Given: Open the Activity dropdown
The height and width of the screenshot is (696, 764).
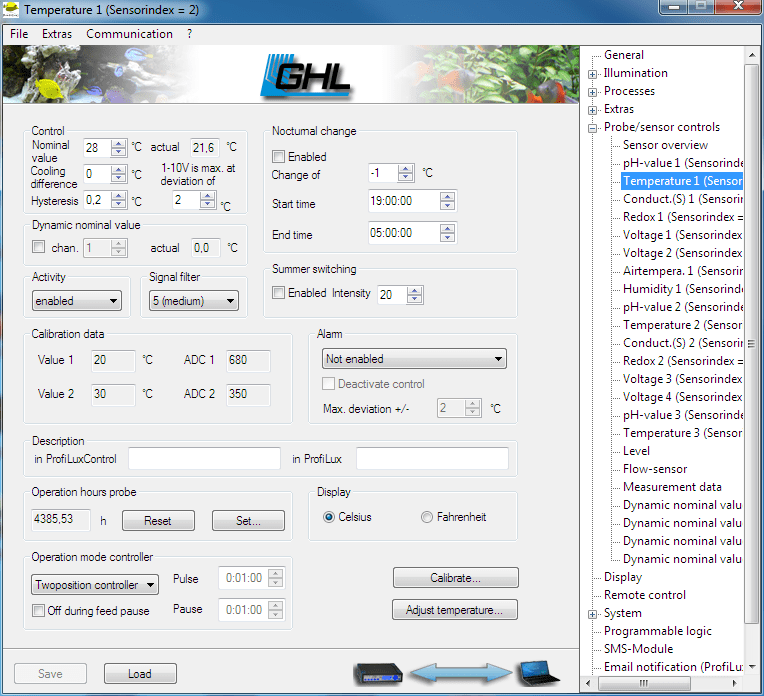Looking at the screenshot, I should 76,301.
